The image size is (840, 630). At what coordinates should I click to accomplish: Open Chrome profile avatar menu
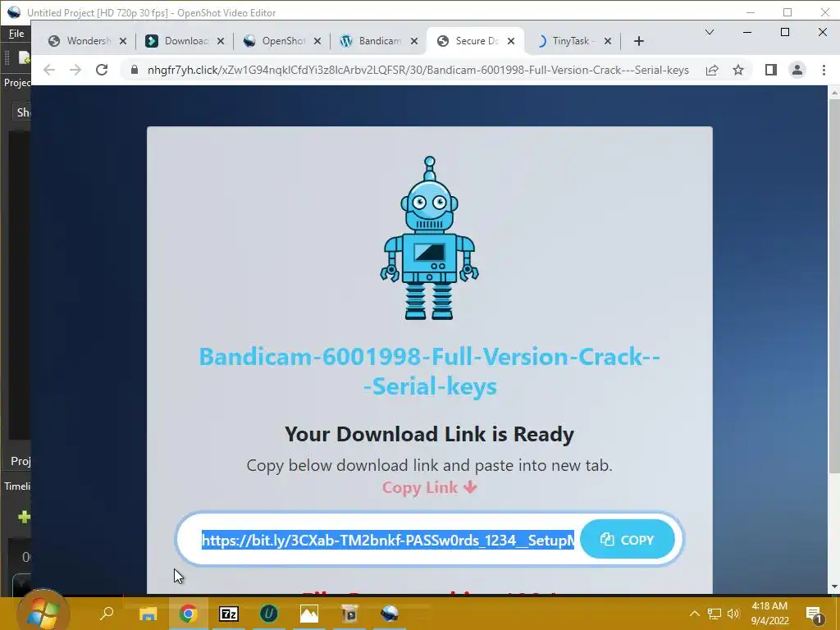pyautogui.click(x=797, y=71)
